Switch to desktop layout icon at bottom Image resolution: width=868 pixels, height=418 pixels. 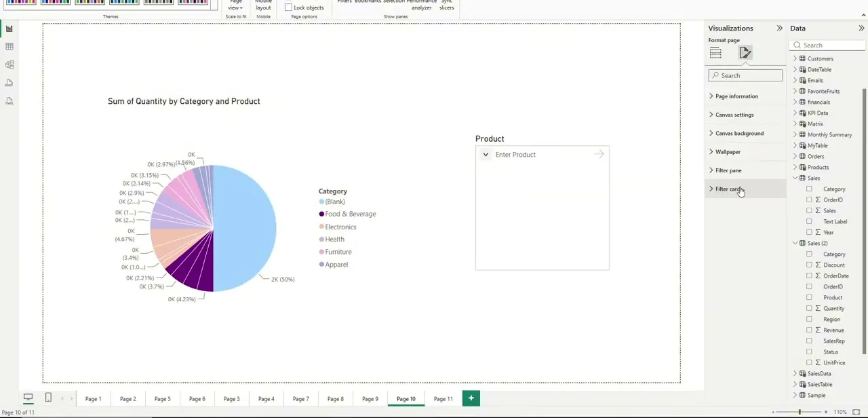pos(28,398)
